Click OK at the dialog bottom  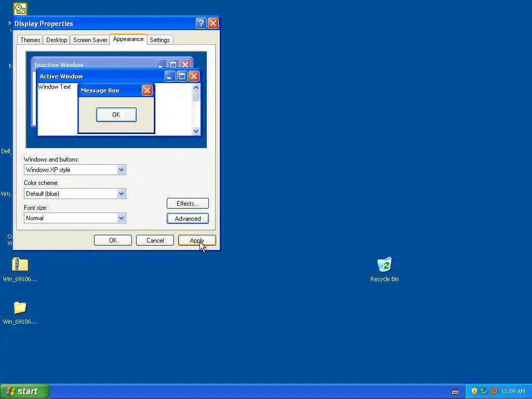[x=113, y=240]
